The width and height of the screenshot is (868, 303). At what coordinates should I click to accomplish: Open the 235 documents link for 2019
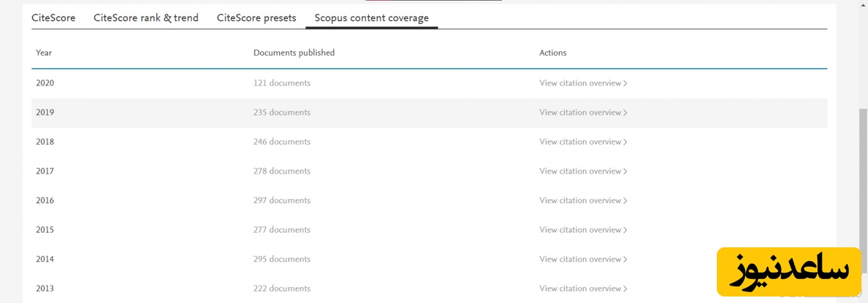pos(281,113)
